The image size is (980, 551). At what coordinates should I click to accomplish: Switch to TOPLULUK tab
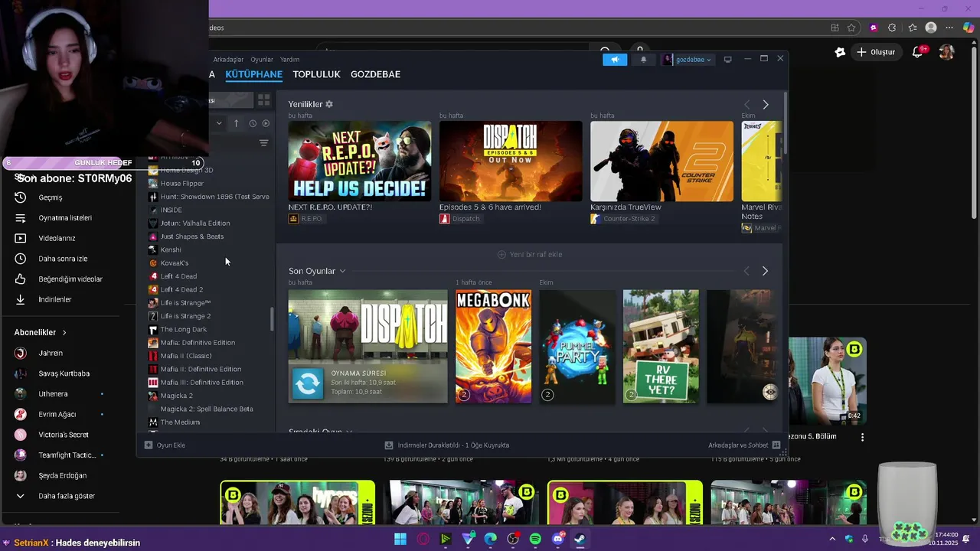[316, 74]
